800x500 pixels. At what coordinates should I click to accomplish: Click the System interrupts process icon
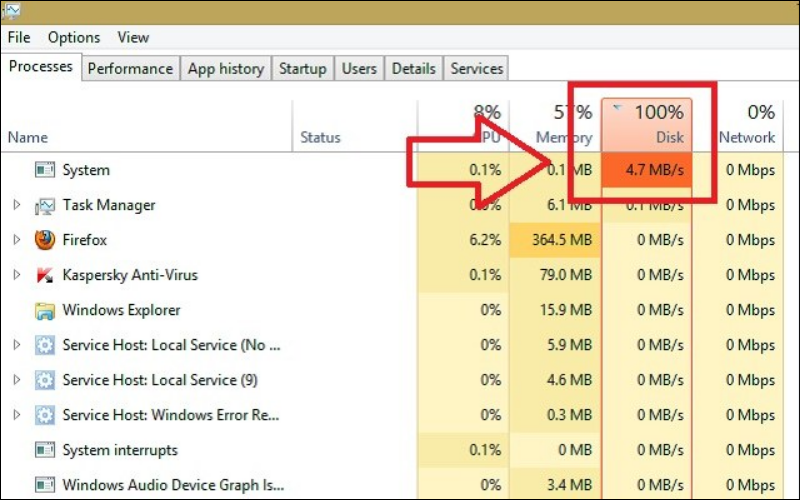coord(45,450)
